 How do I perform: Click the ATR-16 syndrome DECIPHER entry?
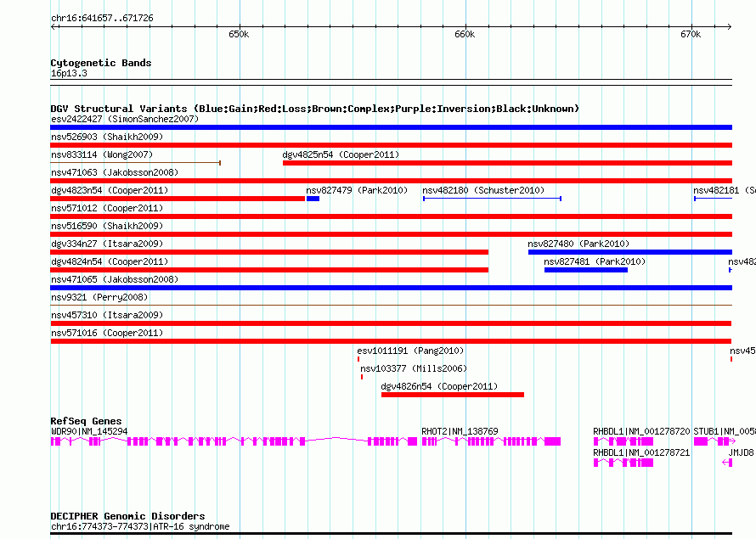click(x=140, y=526)
